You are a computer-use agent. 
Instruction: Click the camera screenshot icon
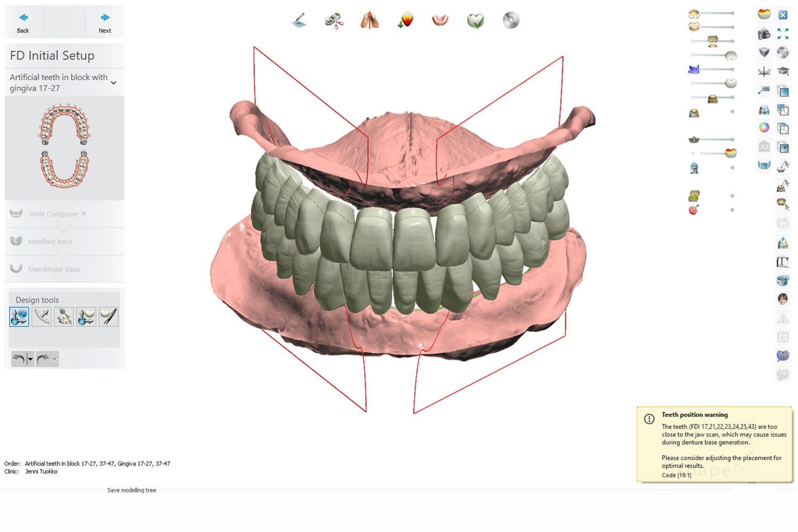coord(764,34)
